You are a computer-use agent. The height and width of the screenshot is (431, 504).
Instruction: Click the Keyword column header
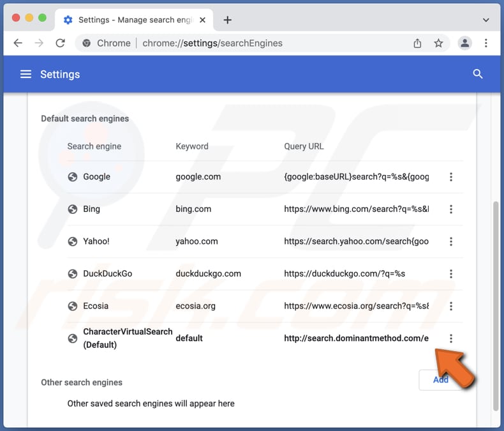coord(192,146)
